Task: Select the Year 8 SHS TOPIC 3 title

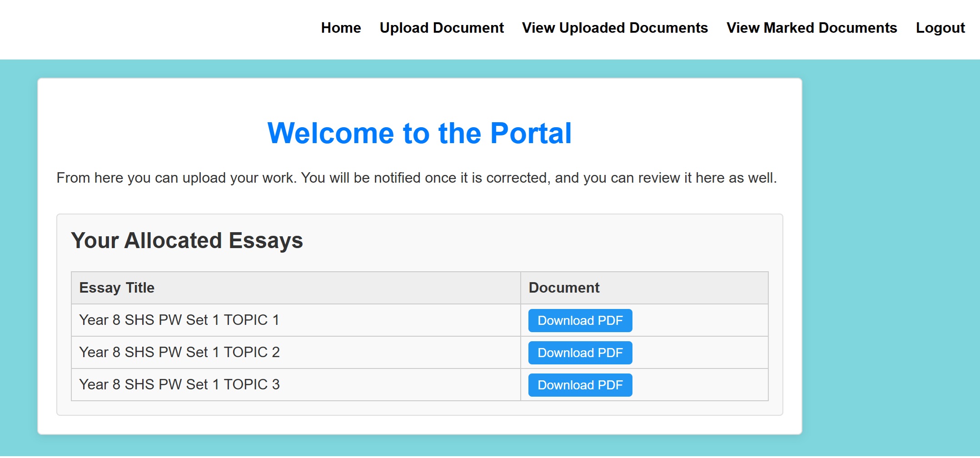Action: click(179, 385)
